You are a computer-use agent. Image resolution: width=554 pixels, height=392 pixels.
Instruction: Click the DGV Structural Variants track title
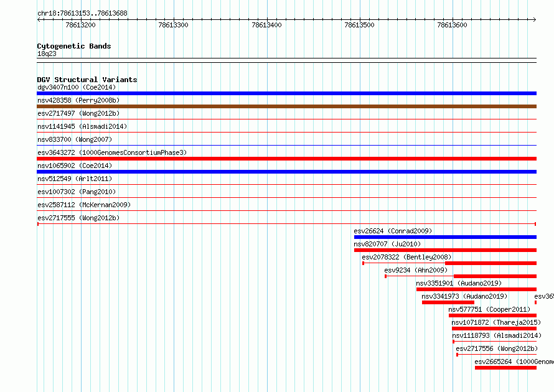87,80
